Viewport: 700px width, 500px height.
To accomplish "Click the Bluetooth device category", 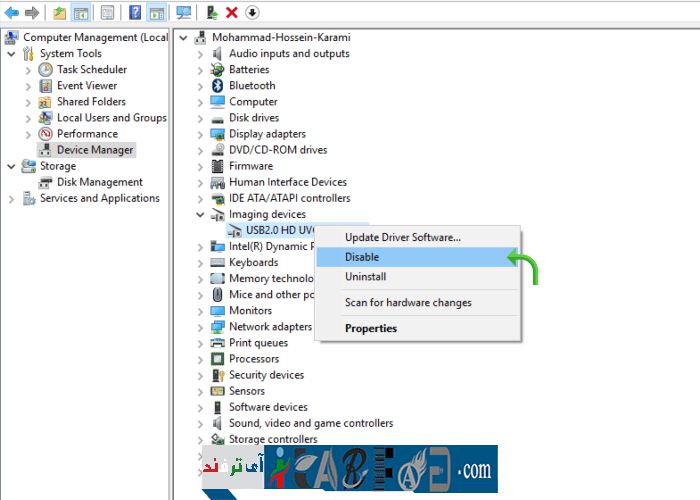I will pos(251,86).
